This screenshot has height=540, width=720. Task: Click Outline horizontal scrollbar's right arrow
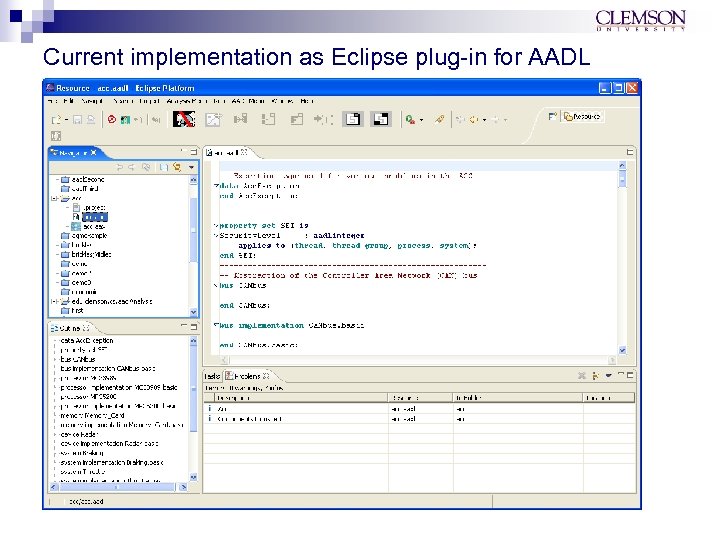[x=183, y=487]
